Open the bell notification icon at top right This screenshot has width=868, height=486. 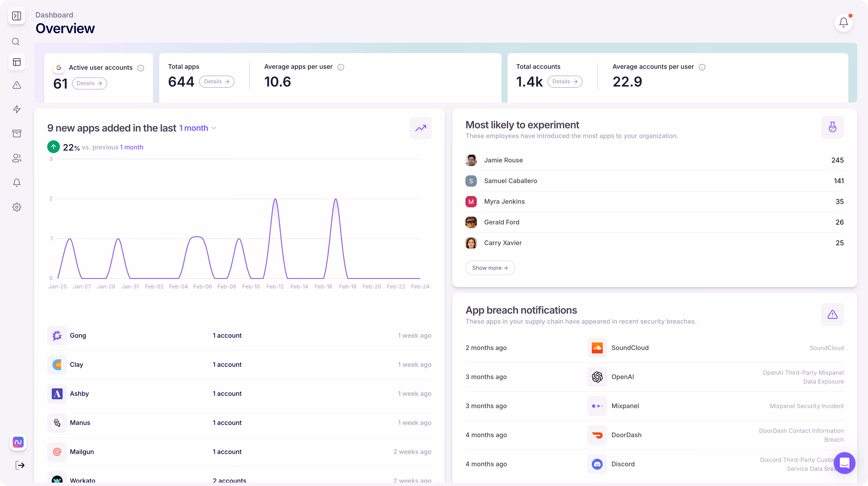point(843,22)
